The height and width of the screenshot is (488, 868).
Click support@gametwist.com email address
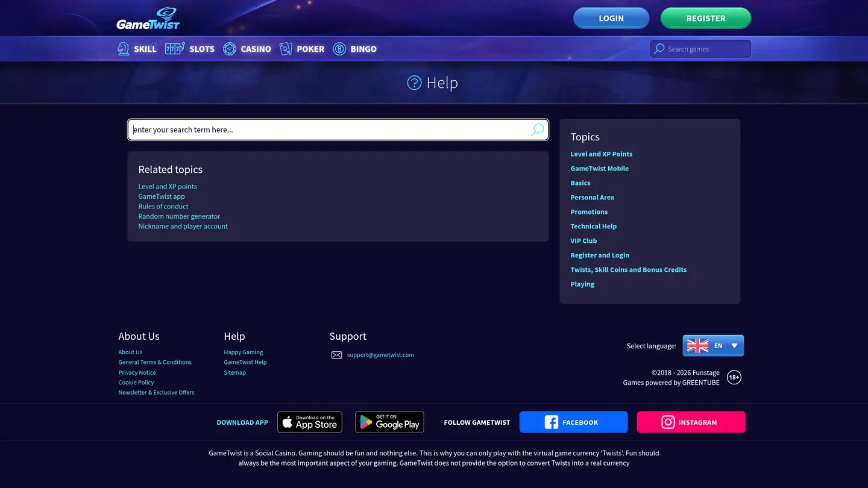[x=380, y=355]
